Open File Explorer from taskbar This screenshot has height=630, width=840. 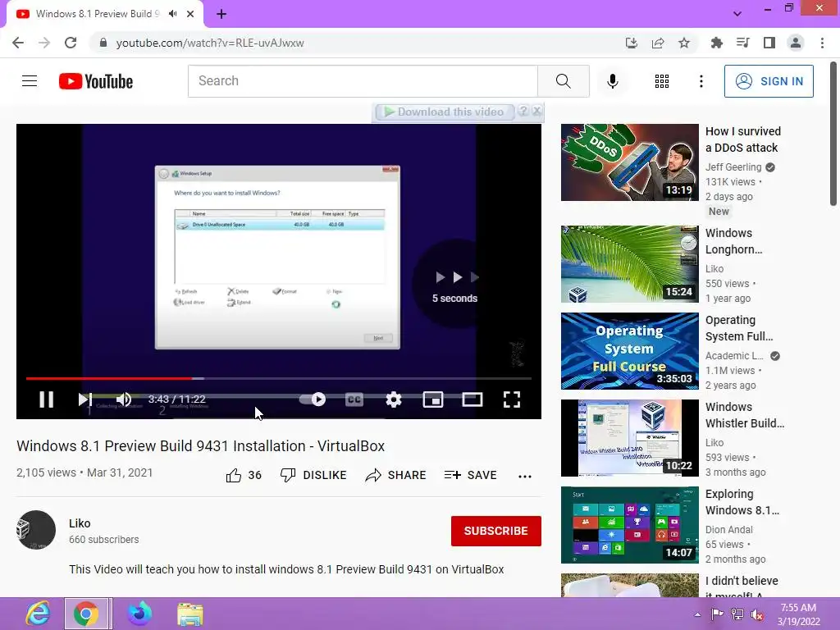pos(189,614)
